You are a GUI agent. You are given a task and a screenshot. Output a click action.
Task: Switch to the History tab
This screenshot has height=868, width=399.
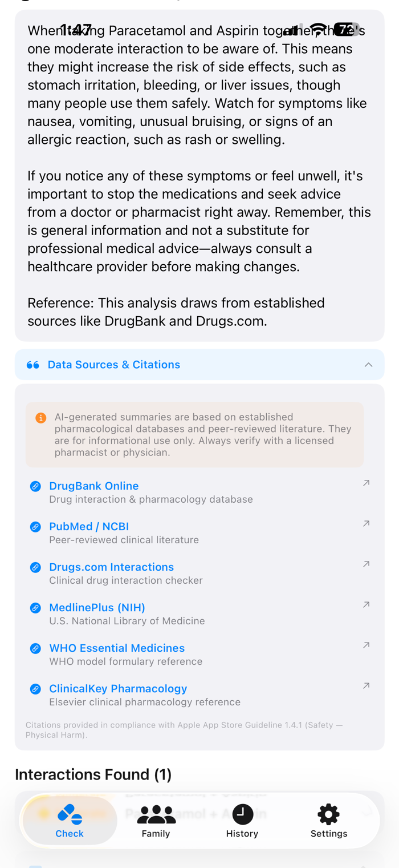tap(242, 821)
